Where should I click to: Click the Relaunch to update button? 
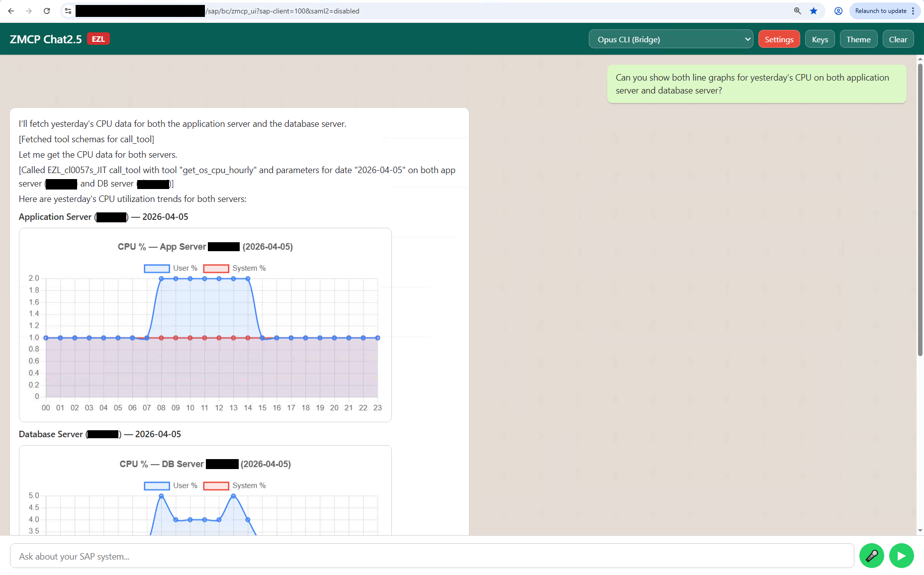coord(881,11)
